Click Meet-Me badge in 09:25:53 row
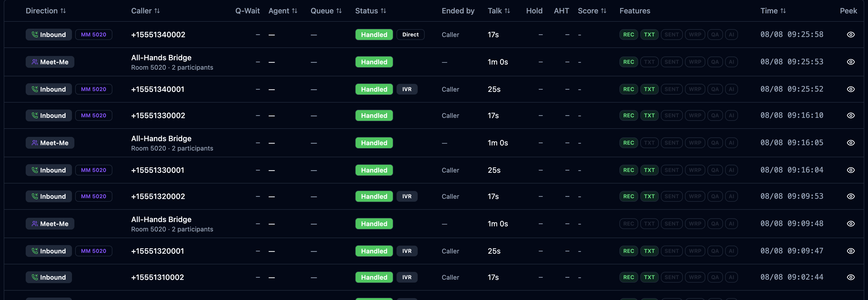The height and width of the screenshot is (300, 868). [50, 62]
